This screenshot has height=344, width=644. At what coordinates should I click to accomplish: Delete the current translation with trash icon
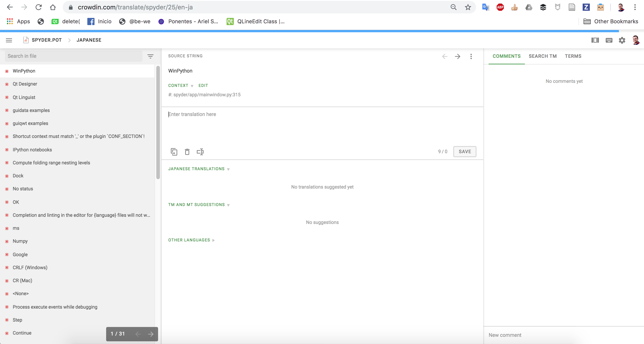(187, 152)
